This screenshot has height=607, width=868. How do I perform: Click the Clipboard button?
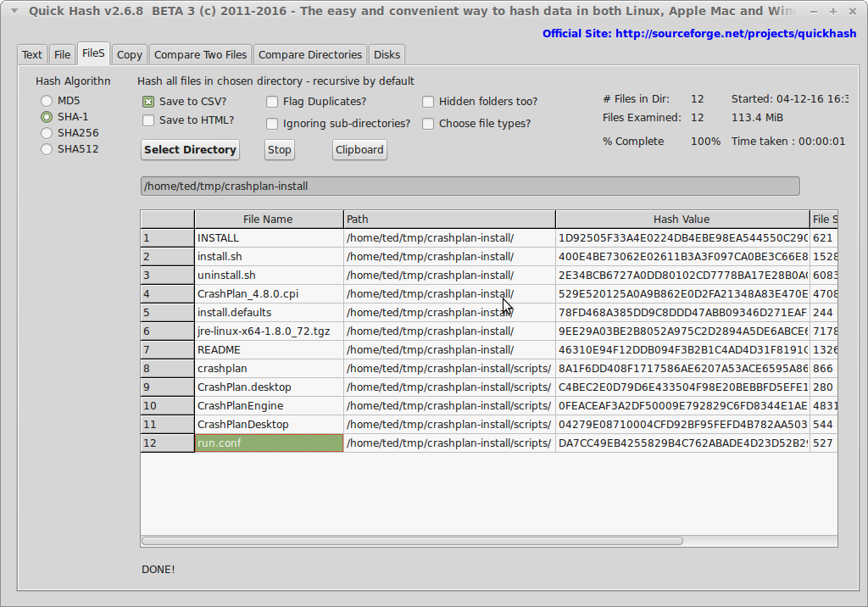(359, 150)
